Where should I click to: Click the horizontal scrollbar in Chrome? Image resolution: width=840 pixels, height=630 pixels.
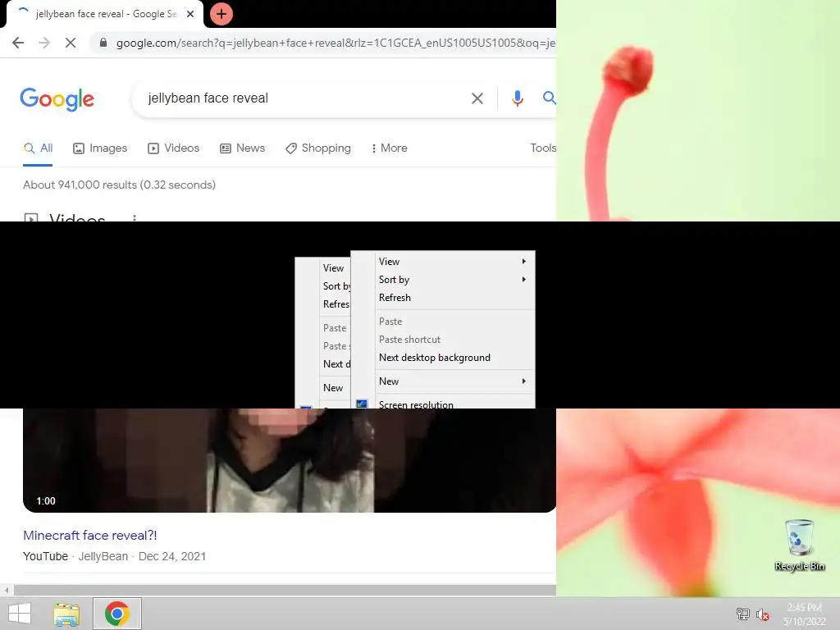coord(285,591)
